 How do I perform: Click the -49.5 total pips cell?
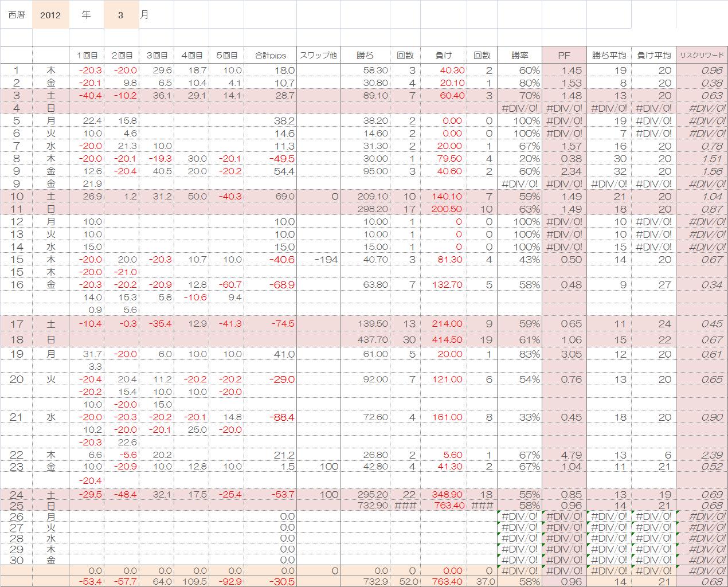(270, 158)
